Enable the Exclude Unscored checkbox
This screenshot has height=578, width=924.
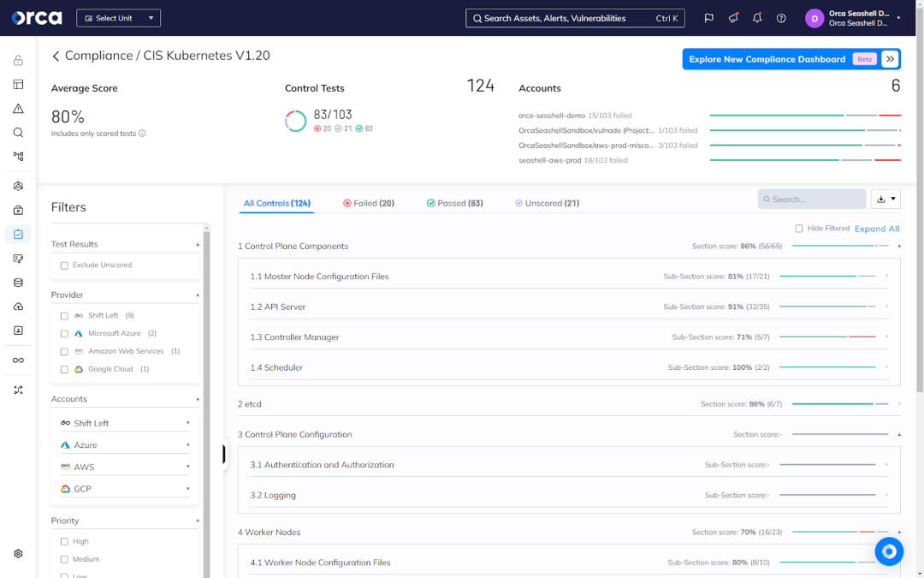(x=64, y=265)
